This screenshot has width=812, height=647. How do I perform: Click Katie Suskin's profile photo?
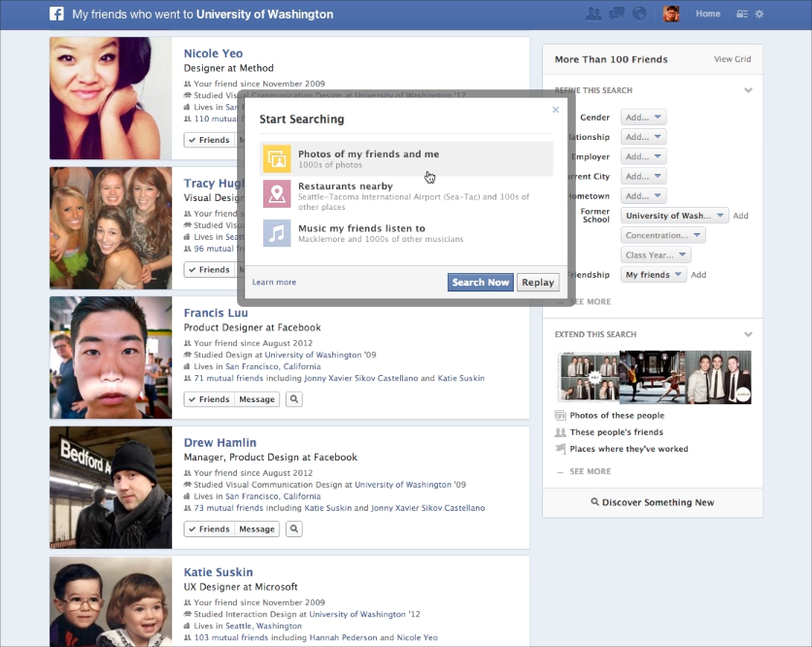(x=111, y=601)
